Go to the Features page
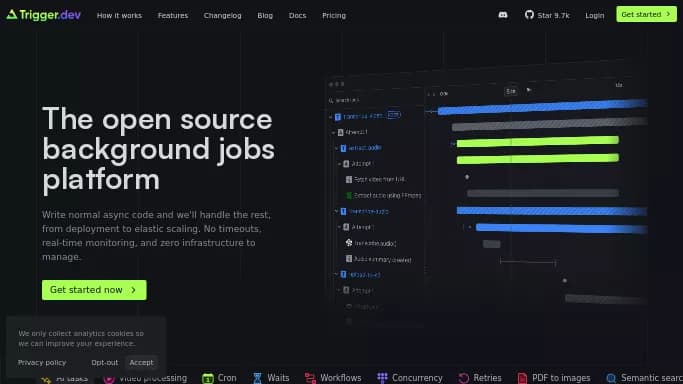This screenshot has width=683, height=384. (173, 15)
